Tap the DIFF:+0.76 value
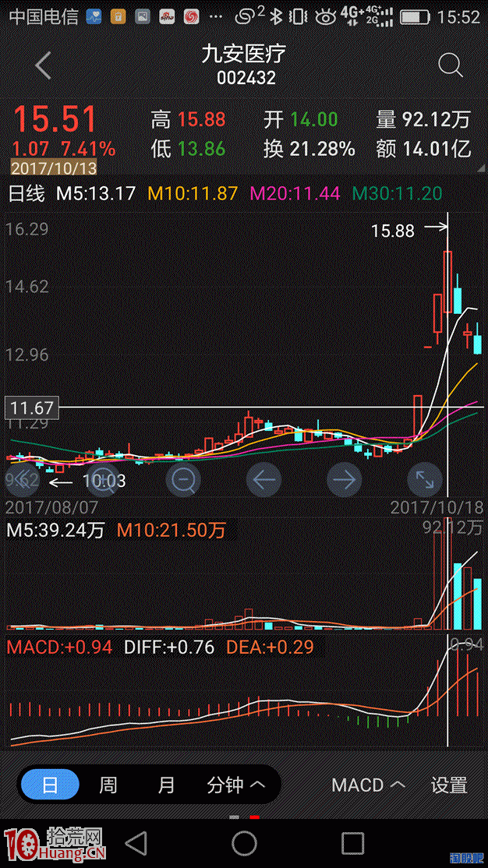 point(169,647)
